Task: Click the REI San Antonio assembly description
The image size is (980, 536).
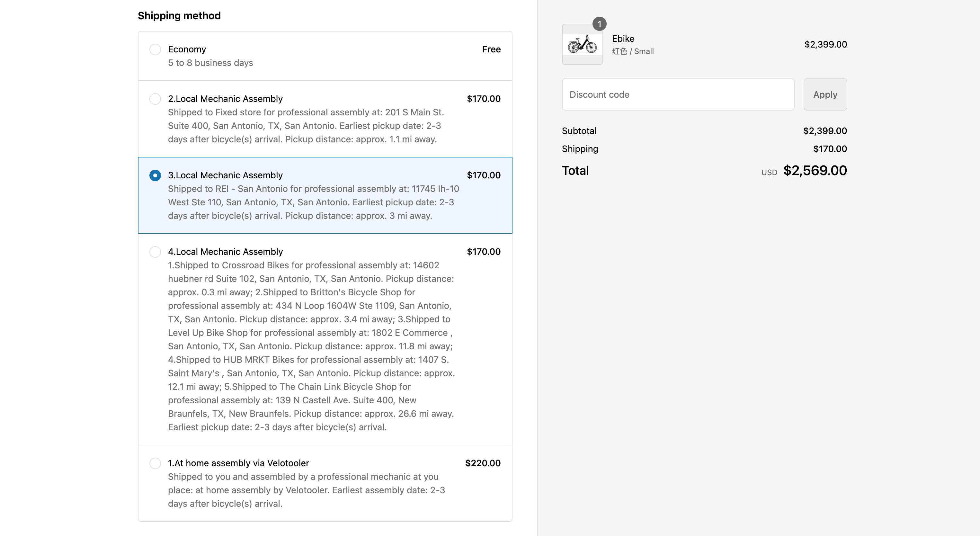Action: (313, 202)
